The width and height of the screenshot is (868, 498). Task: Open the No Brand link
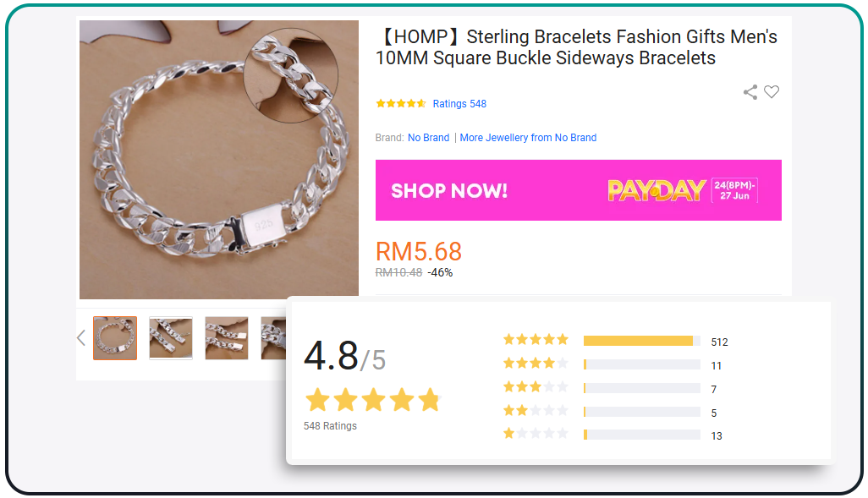[x=428, y=137]
